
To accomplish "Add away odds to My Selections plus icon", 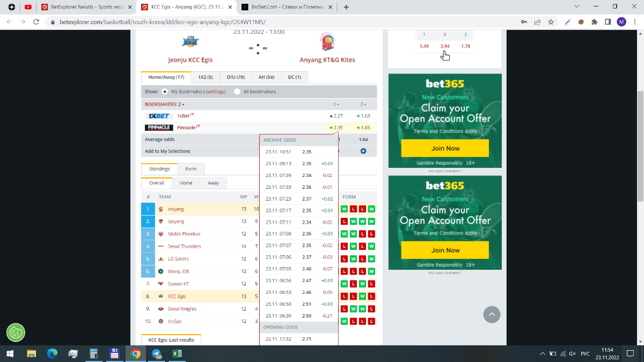I will 363,151.
